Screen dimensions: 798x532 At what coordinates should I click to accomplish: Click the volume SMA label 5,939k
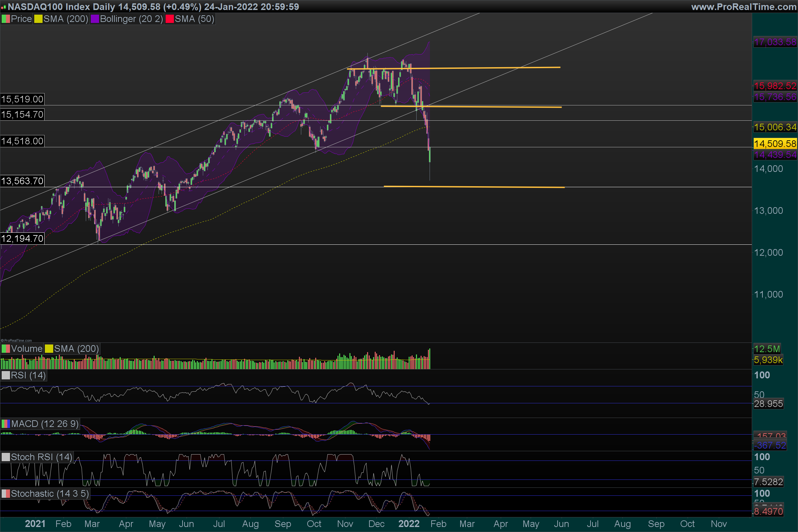pyautogui.click(x=768, y=360)
